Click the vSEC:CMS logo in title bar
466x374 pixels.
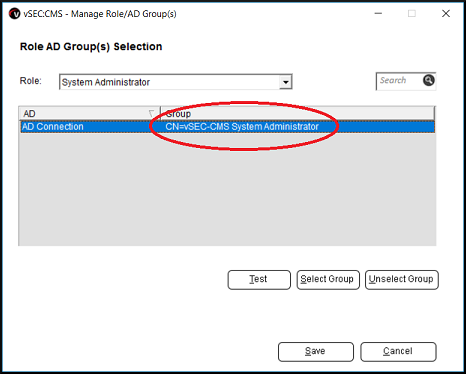pos(14,14)
